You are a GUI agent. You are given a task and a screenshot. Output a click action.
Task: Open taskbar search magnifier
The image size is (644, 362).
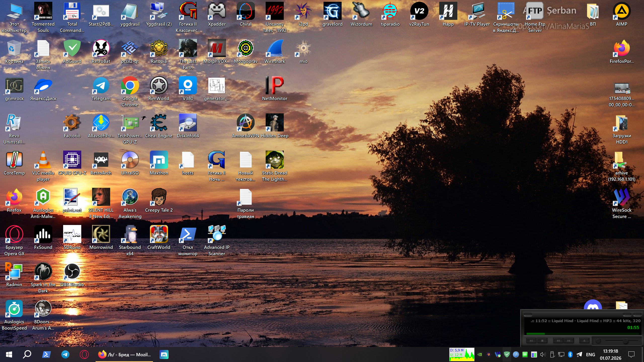click(x=27, y=354)
